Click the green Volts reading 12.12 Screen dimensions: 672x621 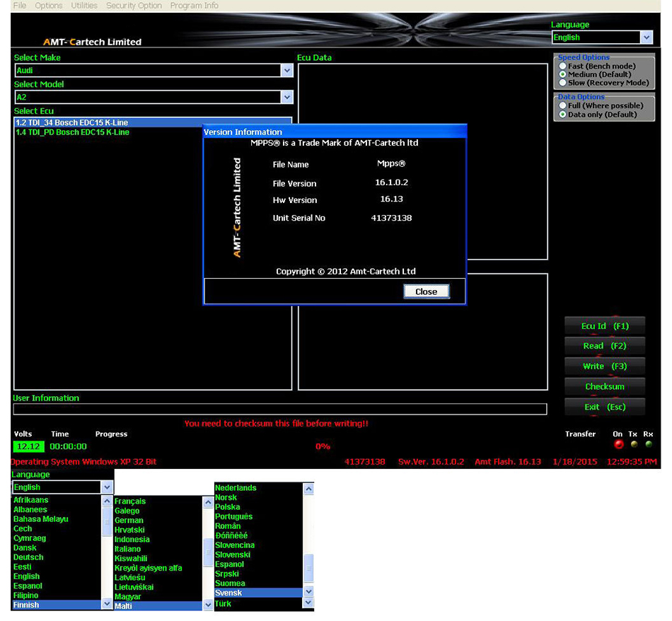click(28, 446)
